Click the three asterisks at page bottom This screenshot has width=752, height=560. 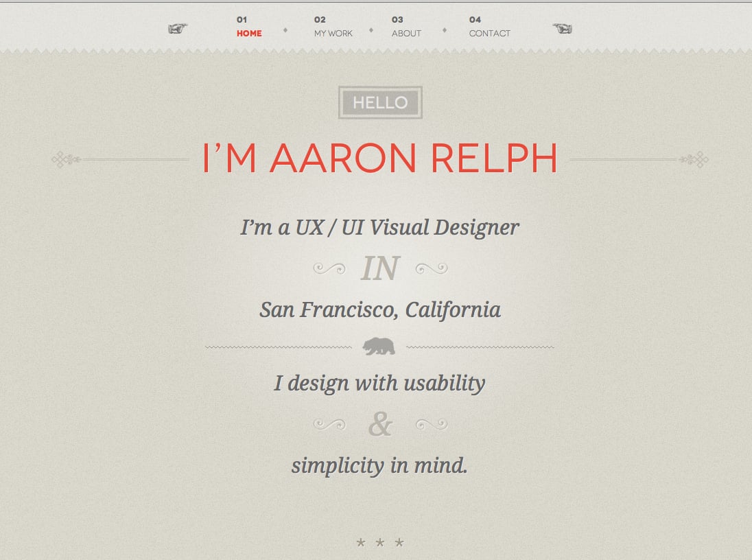(379, 542)
